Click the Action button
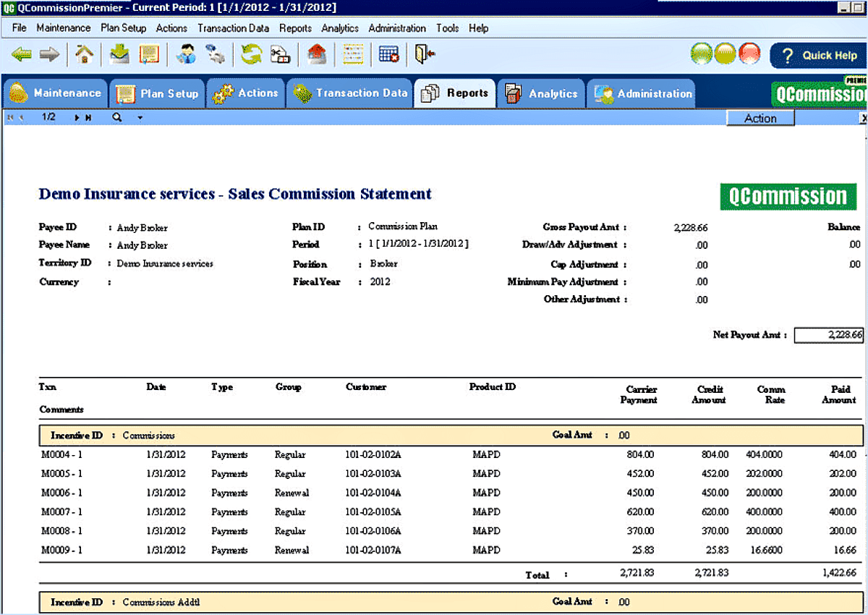Viewport: 868px width, 615px height. (760, 119)
